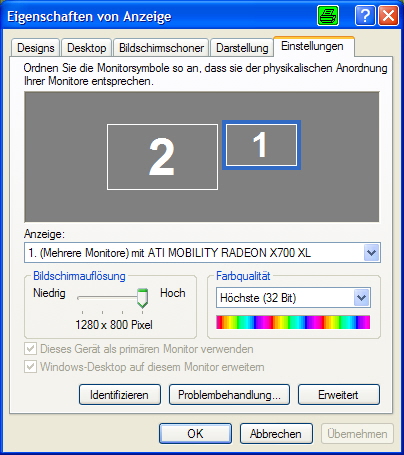Click the Übernehmen button
Viewport: 404px width, 455px height.
coord(357,433)
